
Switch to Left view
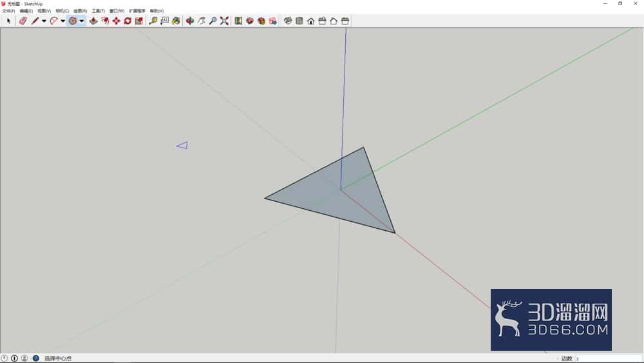[345, 21]
